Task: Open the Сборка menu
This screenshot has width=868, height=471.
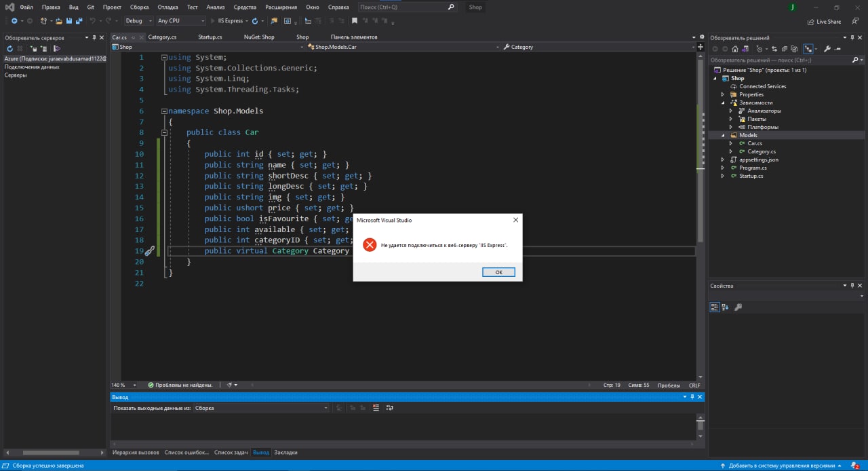Action: point(139,7)
